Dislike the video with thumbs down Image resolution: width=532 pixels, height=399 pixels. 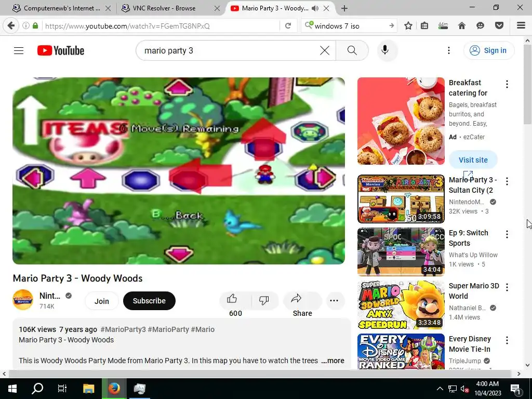(x=264, y=300)
